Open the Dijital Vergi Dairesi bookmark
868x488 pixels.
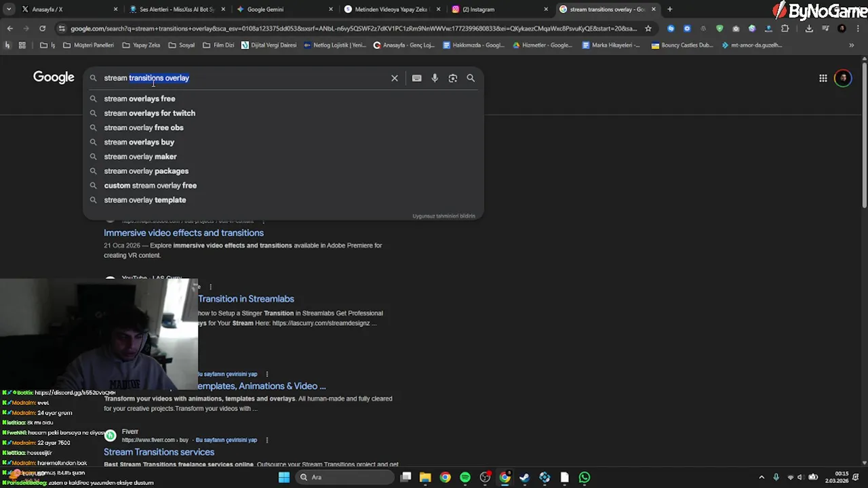pyautogui.click(x=269, y=45)
